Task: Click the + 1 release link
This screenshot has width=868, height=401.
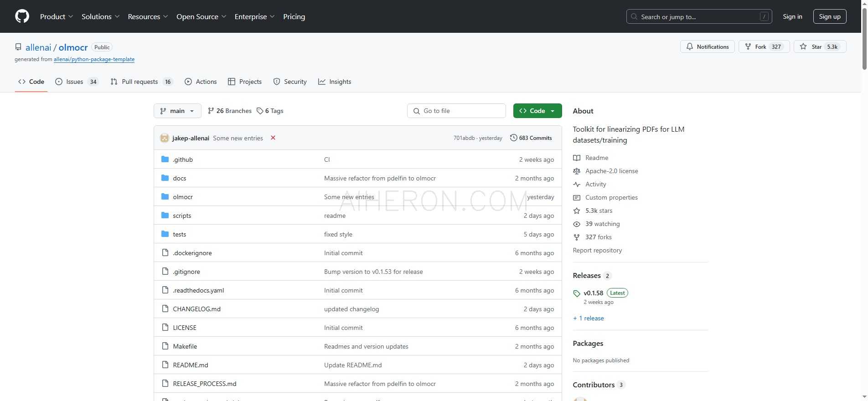Action: (588, 318)
